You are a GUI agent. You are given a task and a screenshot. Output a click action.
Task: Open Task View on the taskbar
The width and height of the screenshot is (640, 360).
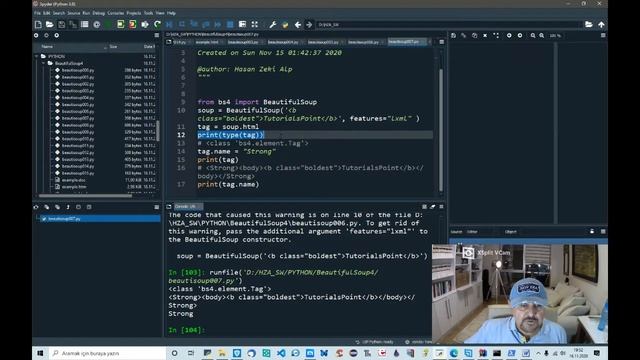tap(191, 353)
